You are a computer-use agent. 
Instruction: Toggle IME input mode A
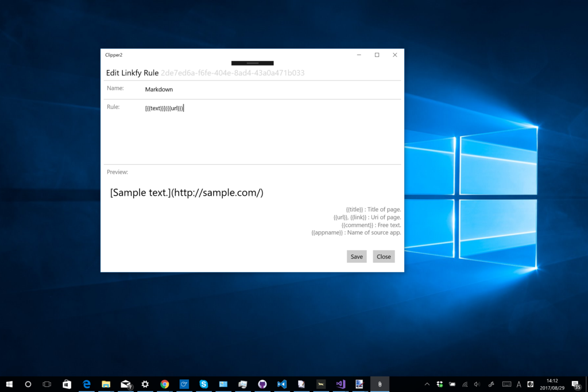click(519, 384)
